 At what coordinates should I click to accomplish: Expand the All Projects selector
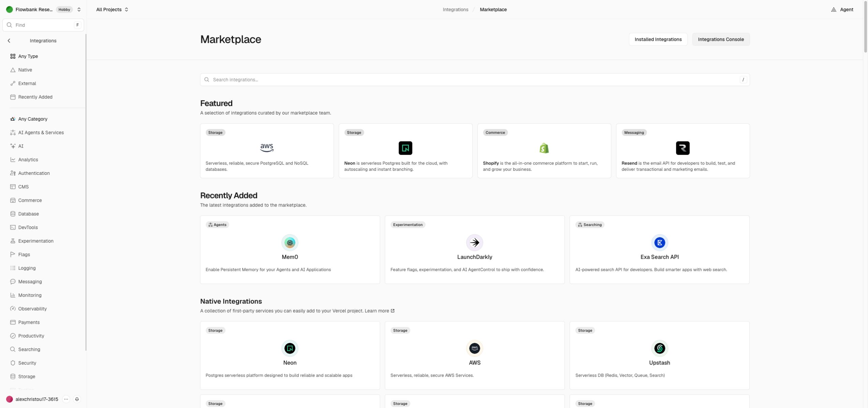tap(112, 10)
